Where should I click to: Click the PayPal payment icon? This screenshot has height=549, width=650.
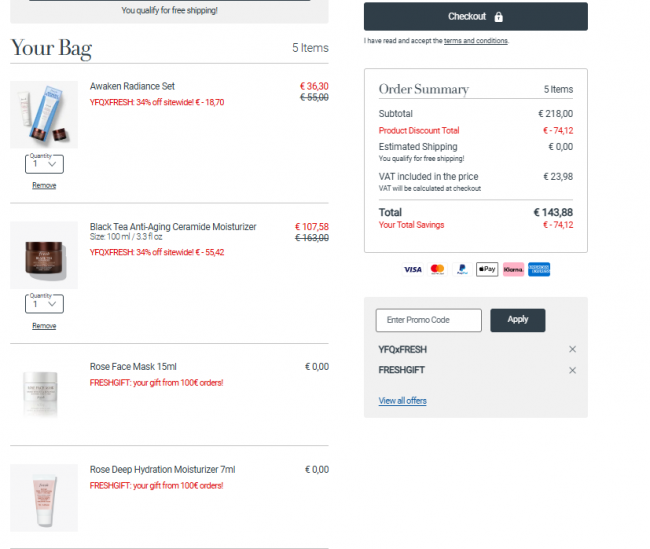(462, 270)
